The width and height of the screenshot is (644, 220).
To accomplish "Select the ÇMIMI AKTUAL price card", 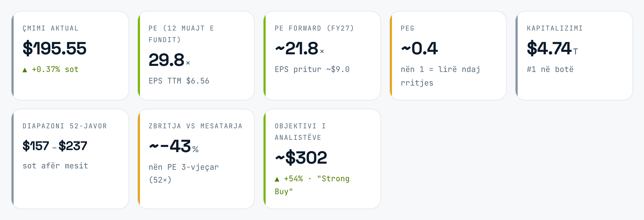I will coord(70,56).
